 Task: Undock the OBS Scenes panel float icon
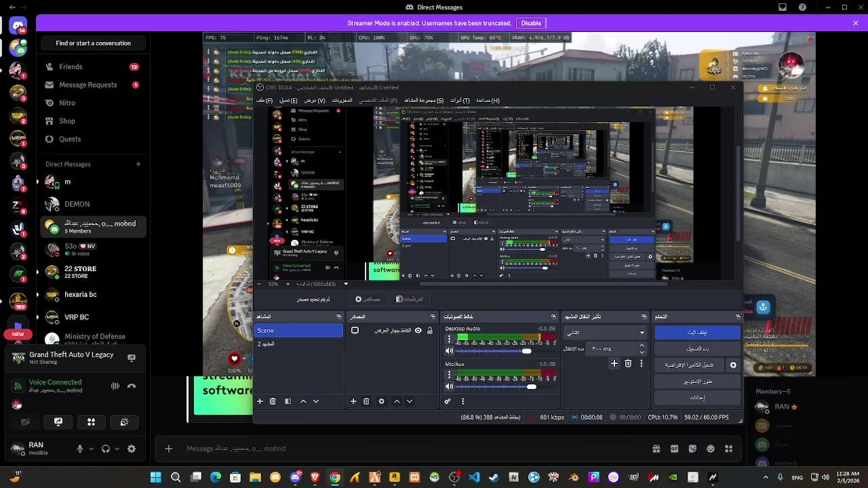point(339,317)
